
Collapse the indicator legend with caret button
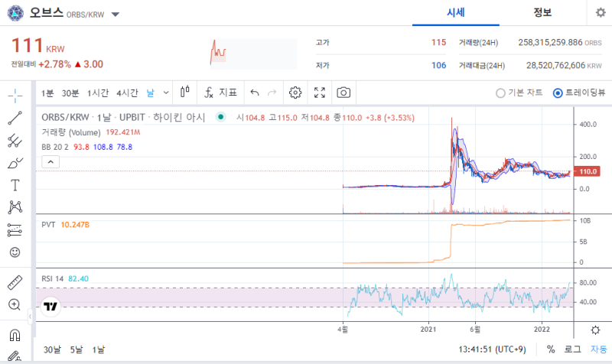[50, 161]
